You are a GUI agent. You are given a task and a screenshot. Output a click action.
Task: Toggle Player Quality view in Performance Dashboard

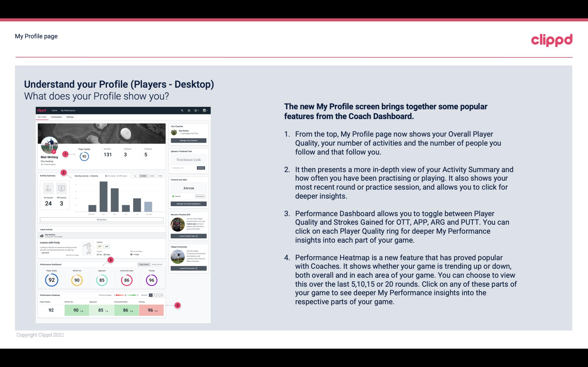pos(144,264)
